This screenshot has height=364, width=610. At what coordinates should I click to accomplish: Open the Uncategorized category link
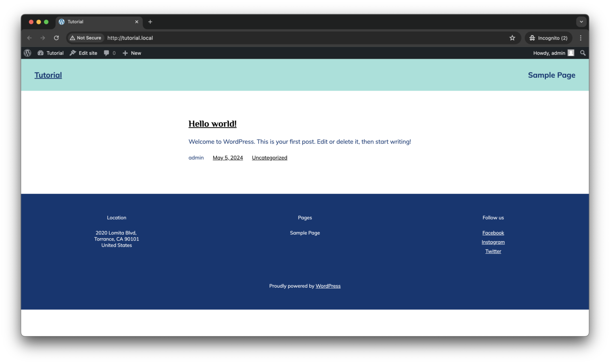pyautogui.click(x=270, y=158)
